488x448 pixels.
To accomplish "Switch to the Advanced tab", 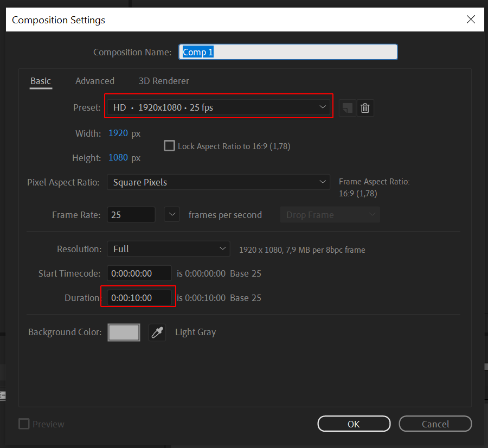I will coord(95,81).
